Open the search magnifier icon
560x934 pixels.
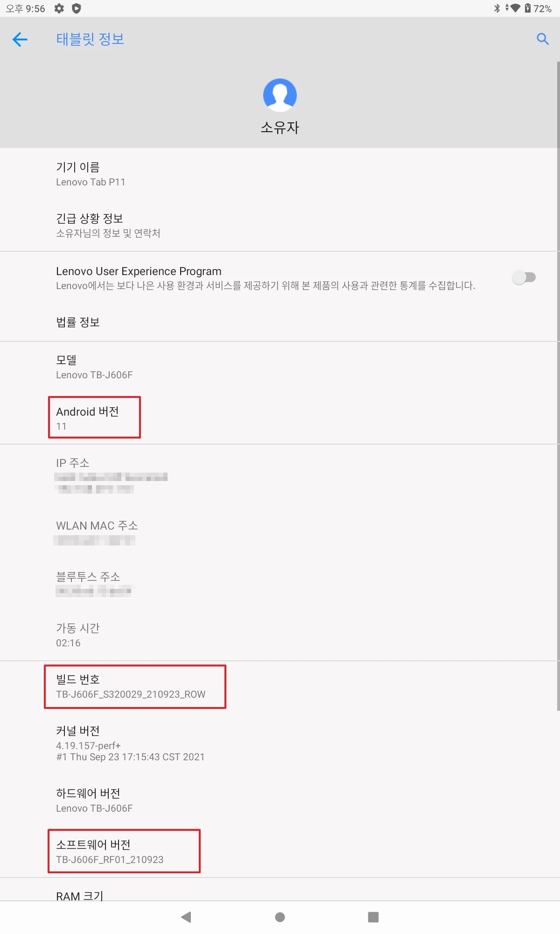542,39
